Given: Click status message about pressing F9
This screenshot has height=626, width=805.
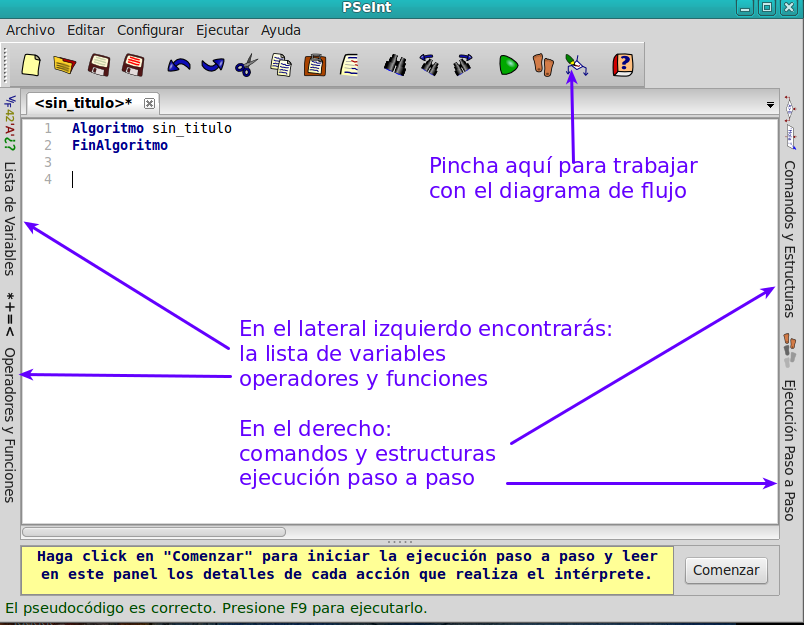Looking at the screenshot, I should coord(216,608).
